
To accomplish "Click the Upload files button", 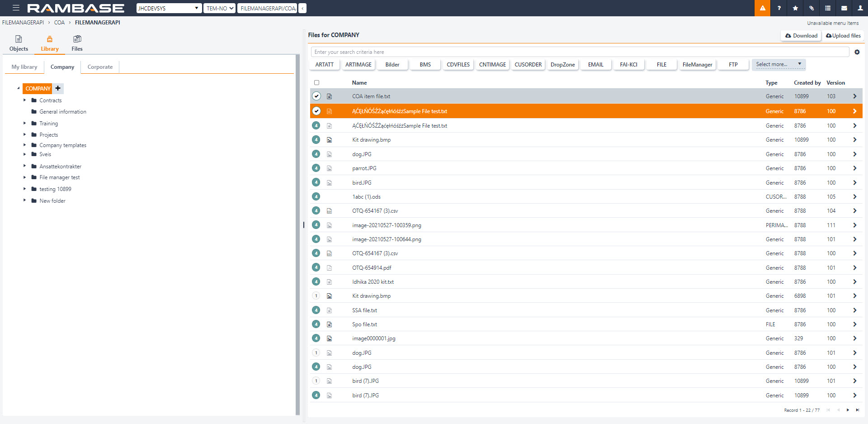I will tap(843, 35).
